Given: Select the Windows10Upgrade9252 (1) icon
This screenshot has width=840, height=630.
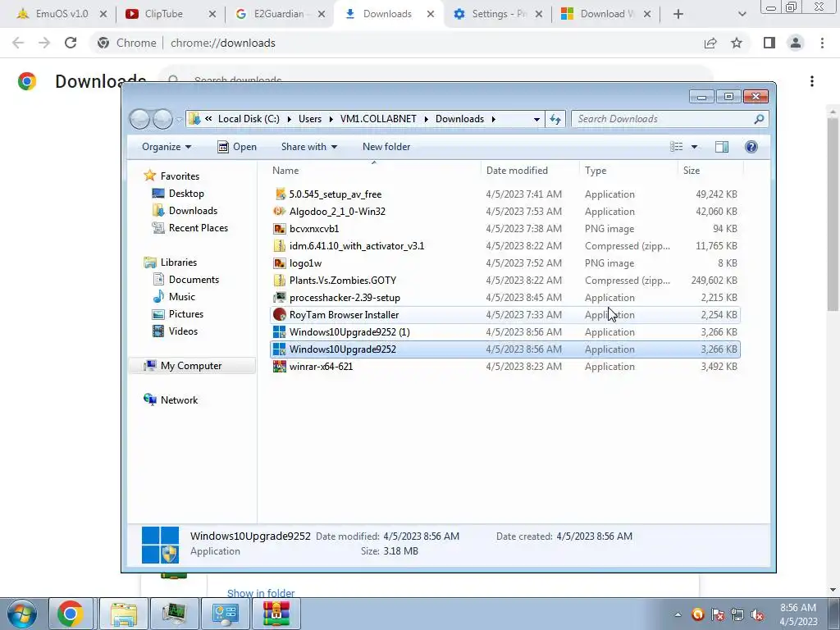Looking at the screenshot, I should pyautogui.click(x=279, y=332).
